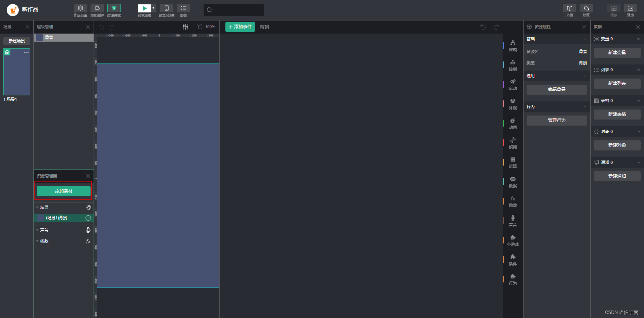Click 添加事件 button
The height and width of the screenshot is (318, 644).
[x=240, y=27]
